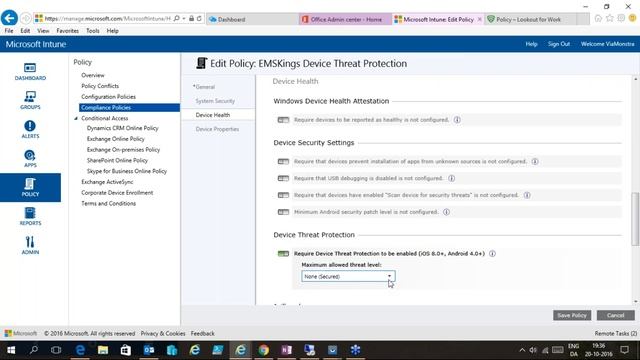Image resolution: width=640 pixels, height=360 pixels.
Task: Collapse the Conditional Access tree node
Action: click(x=76, y=118)
